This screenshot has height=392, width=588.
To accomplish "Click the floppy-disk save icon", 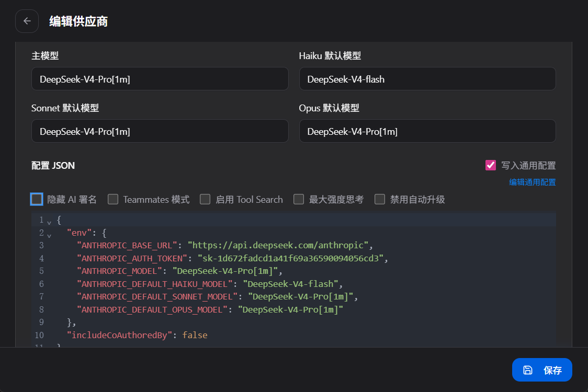I will point(528,370).
